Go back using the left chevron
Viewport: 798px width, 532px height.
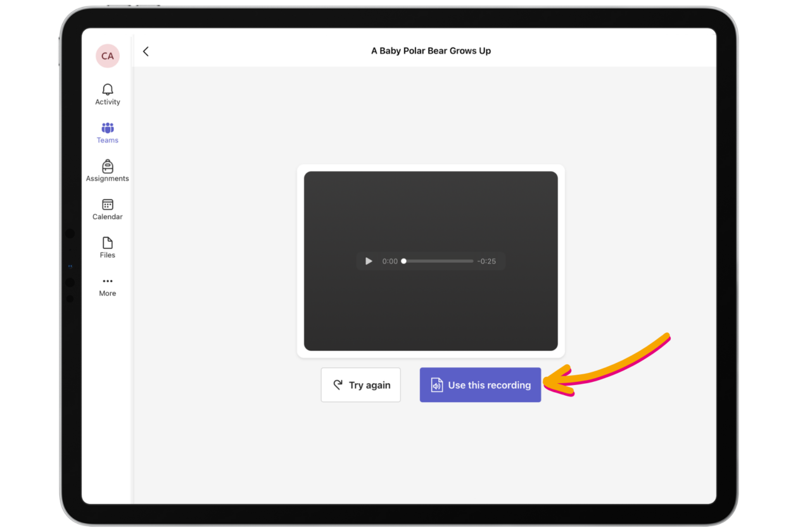pos(146,51)
